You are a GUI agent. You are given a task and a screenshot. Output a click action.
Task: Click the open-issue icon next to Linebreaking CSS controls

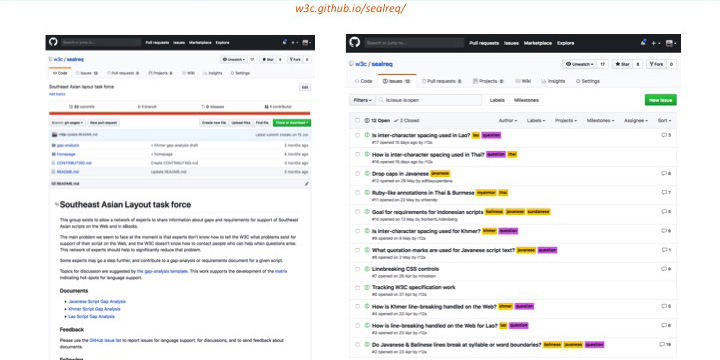(x=367, y=269)
